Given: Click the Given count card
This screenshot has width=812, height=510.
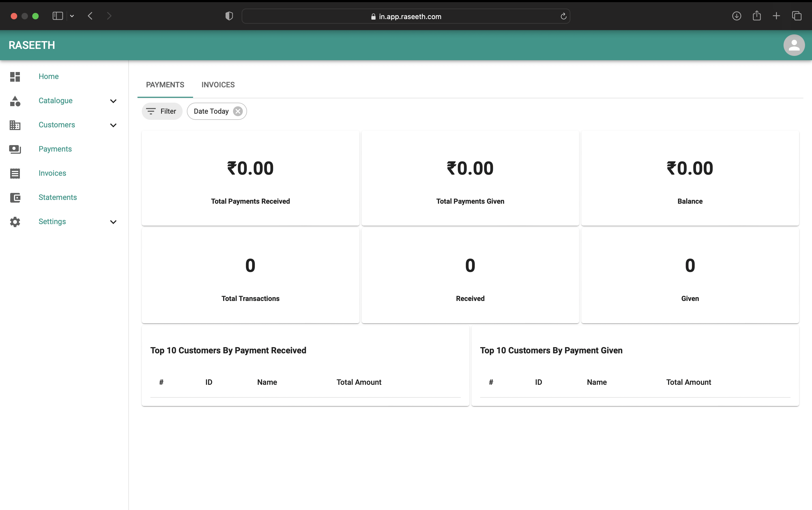Looking at the screenshot, I should [x=690, y=276].
